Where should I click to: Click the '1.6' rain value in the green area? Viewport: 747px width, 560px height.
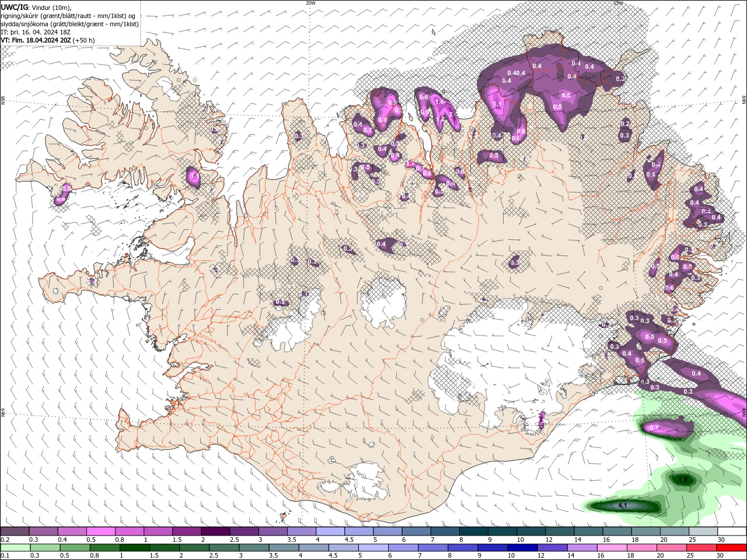click(x=684, y=480)
